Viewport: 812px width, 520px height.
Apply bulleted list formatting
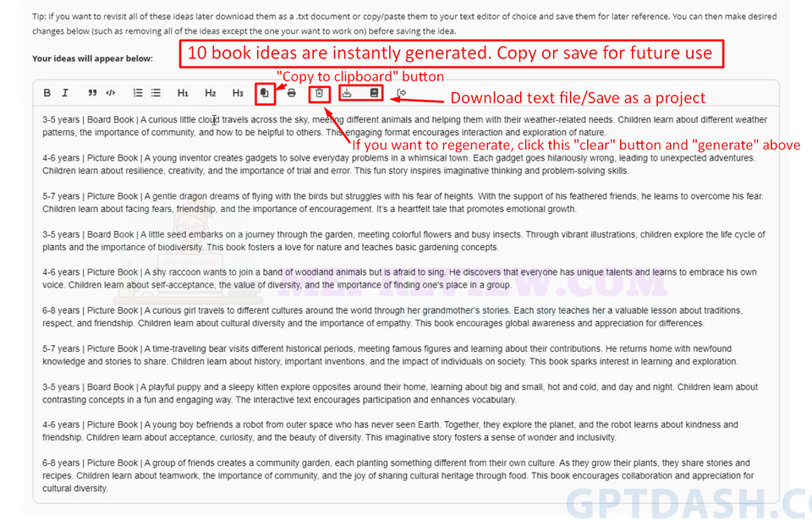156,93
